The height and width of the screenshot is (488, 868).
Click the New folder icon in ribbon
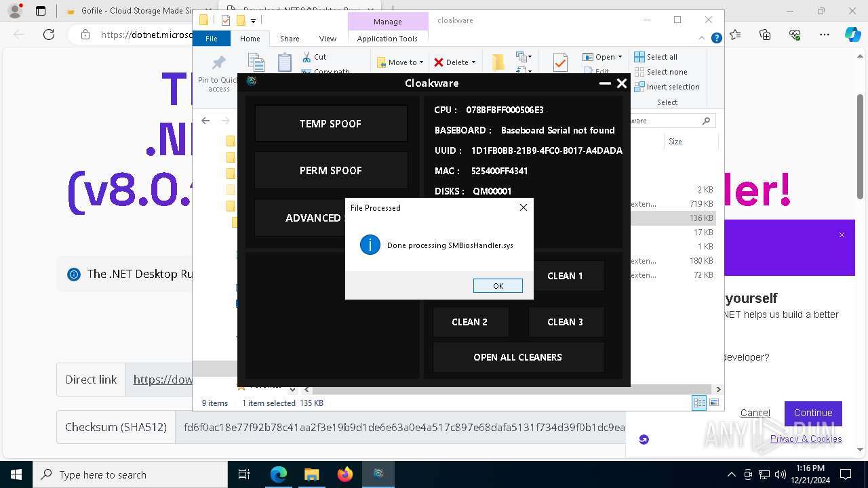[498, 62]
